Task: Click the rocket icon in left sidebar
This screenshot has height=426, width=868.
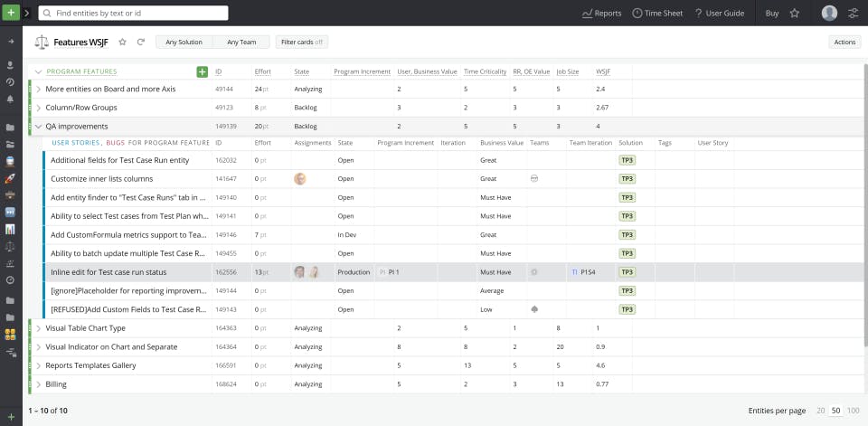Action: click(x=10, y=178)
